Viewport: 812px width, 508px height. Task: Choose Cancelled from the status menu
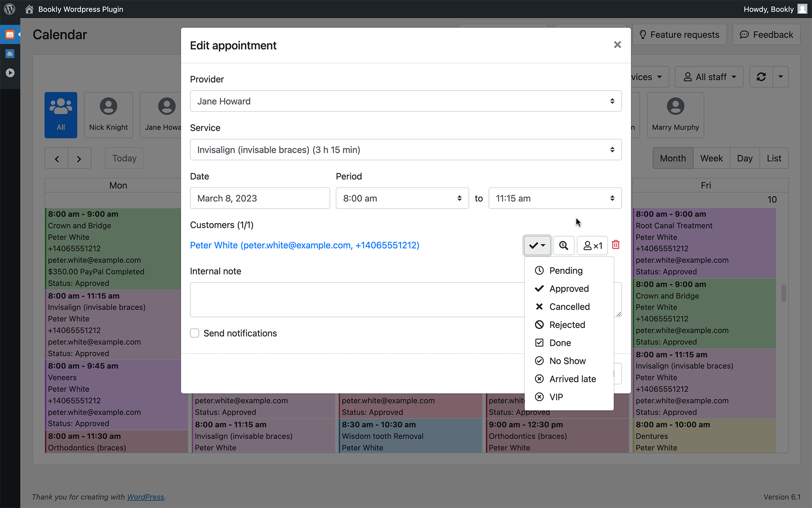point(569,306)
